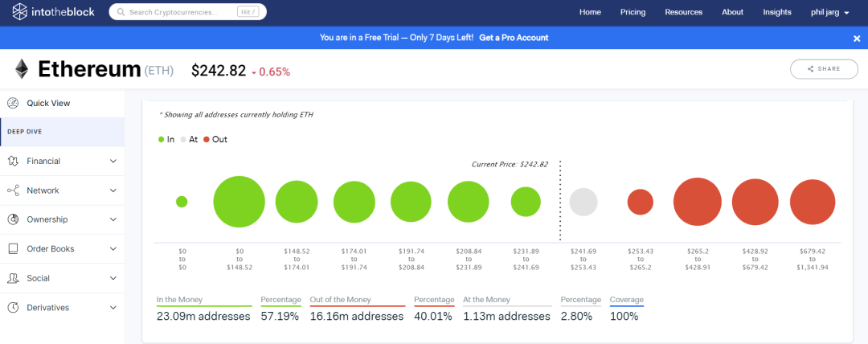Open the Pricing page

[633, 12]
